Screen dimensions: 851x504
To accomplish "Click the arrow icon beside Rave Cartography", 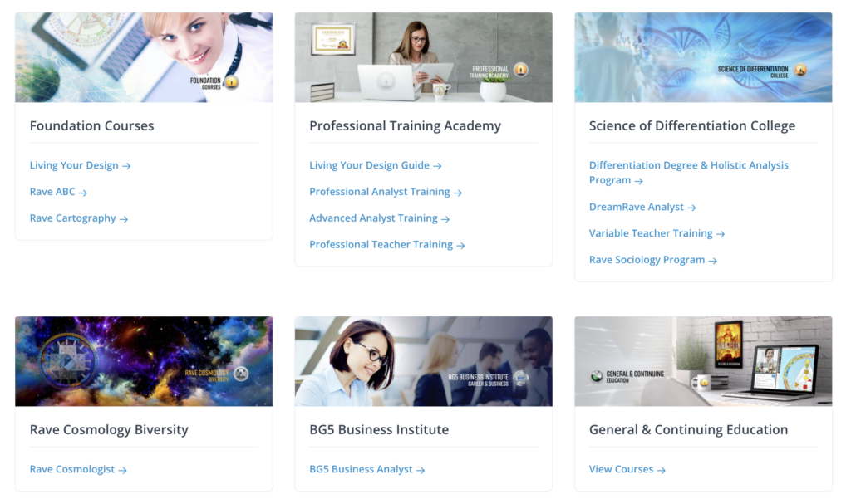I will point(124,219).
